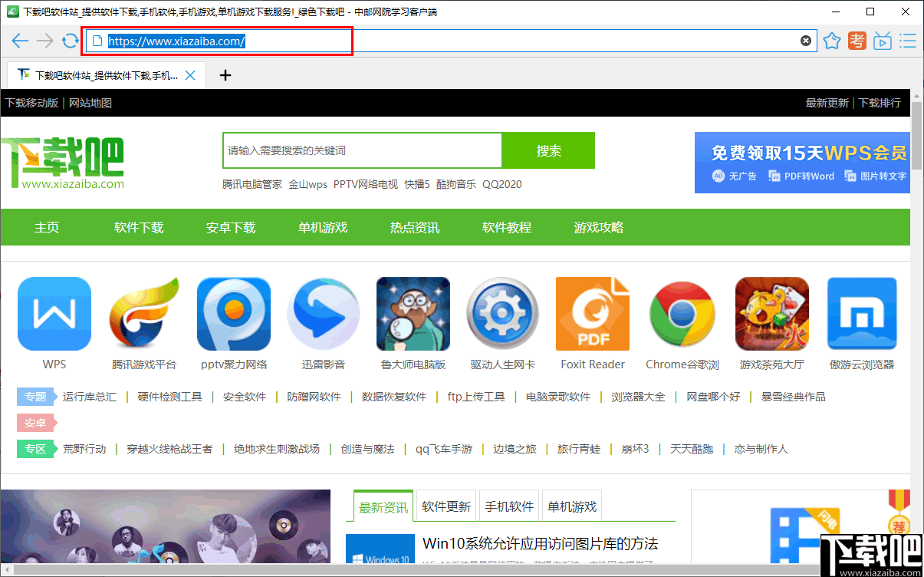924x577 pixels.
Task: Select the Chrome谷歌浏 icon
Action: coord(682,313)
